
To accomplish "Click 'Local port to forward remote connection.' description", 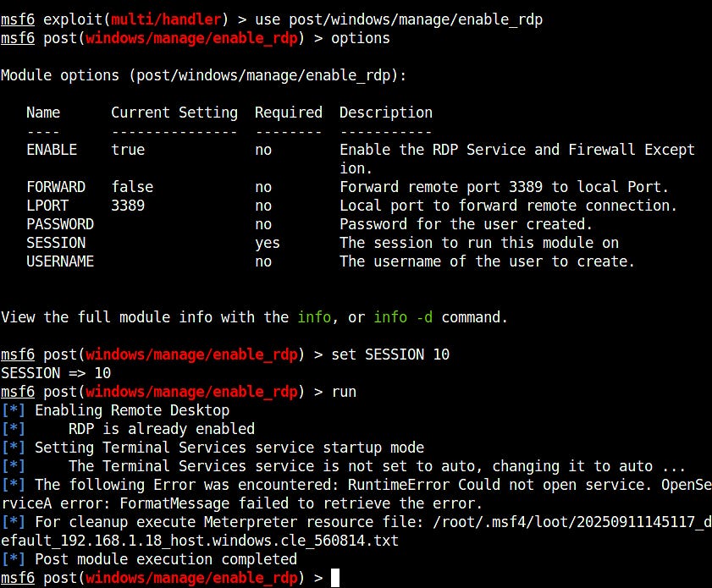I will [x=508, y=206].
